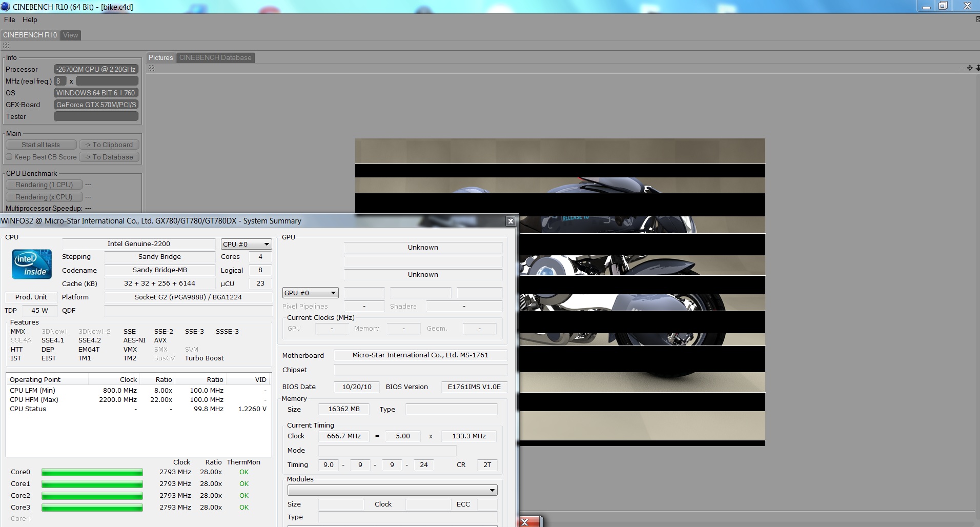Viewport: 980px width, 527px height.
Task: Click the Sandy Bridge-MB codename value
Action: pyautogui.click(x=160, y=270)
